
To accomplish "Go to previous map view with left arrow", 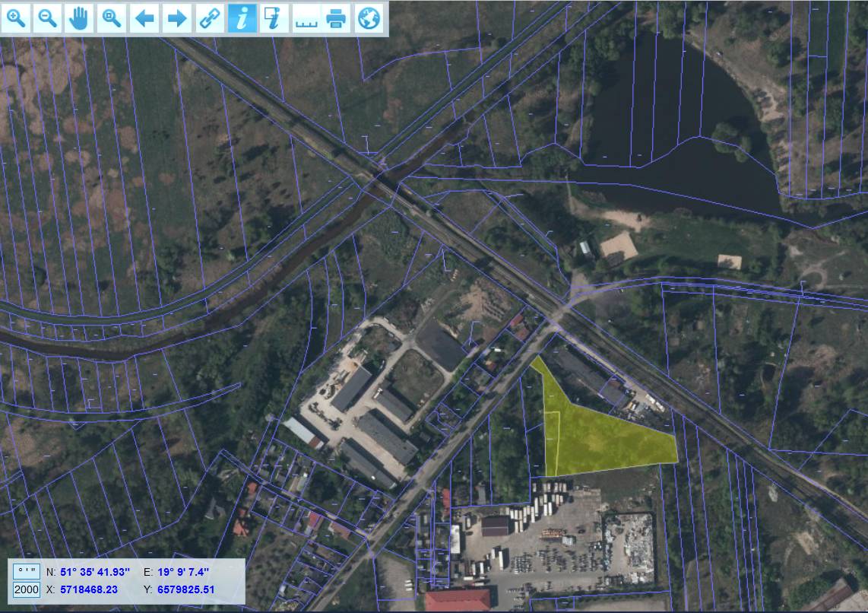I will [144, 18].
